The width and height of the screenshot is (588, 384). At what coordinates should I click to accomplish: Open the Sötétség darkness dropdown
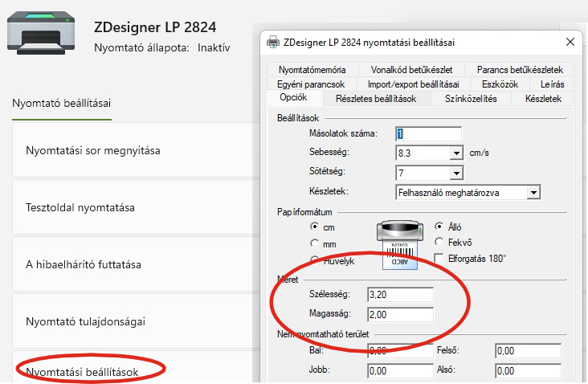[456, 173]
